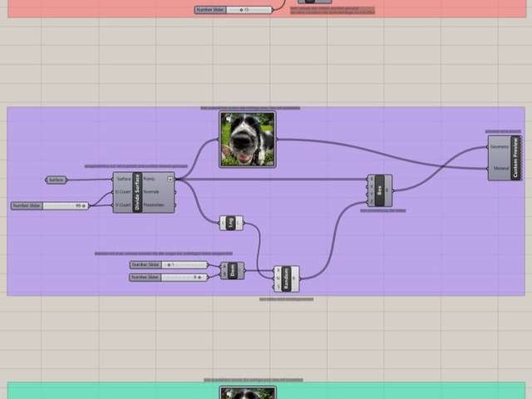This screenshot has width=532, height=399.
Task: Click the scribble note beside the 15 slider
Action: pyautogui.click(x=332, y=10)
